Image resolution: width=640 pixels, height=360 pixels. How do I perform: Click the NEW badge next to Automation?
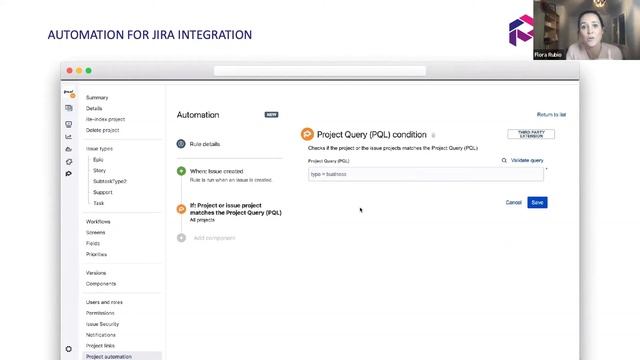pyautogui.click(x=271, y=115)
